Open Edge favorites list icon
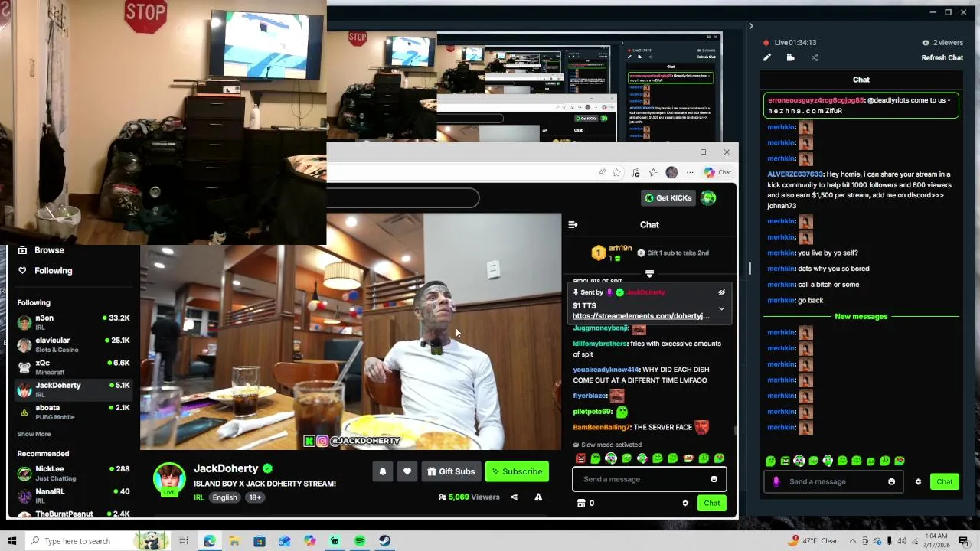The height and width of the screenshot is (551, 980). click(653, 172)
